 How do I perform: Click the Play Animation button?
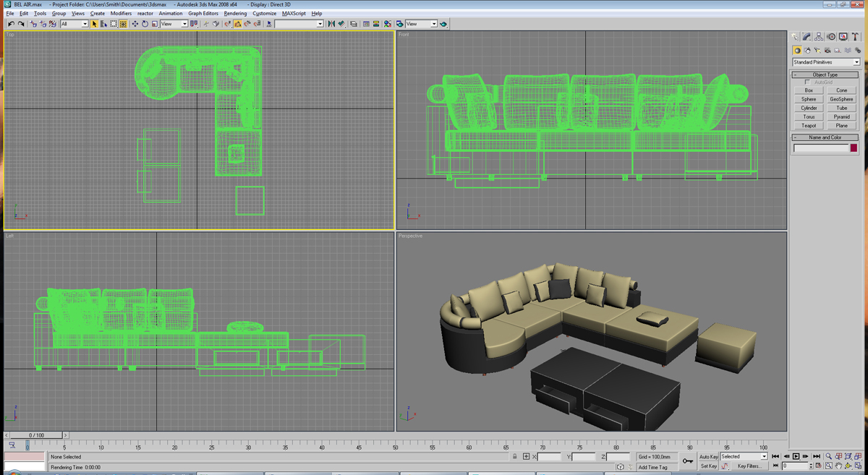(796, 456)
